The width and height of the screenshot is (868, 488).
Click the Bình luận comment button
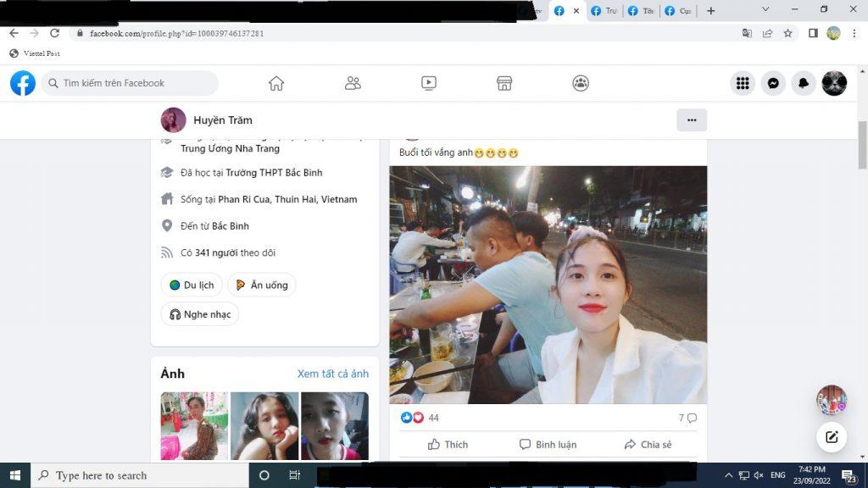pos(548,445)
